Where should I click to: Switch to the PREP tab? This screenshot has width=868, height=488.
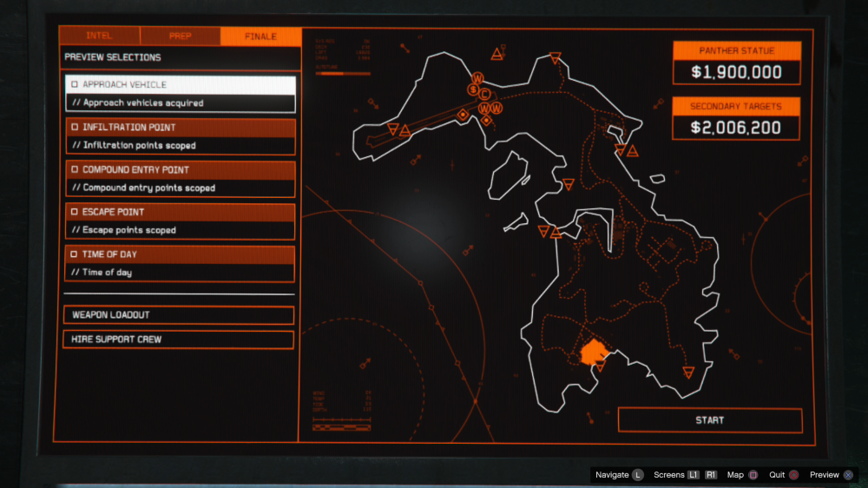(180, 36)
